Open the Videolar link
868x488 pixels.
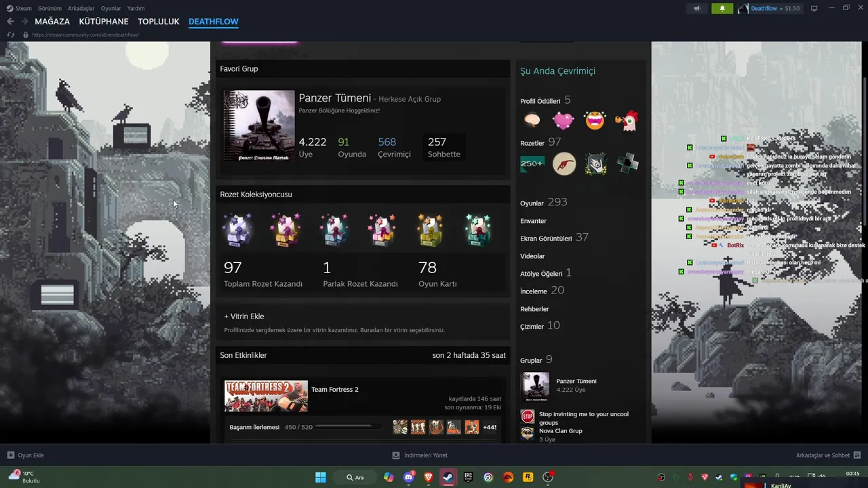click(x=532, y=256)
